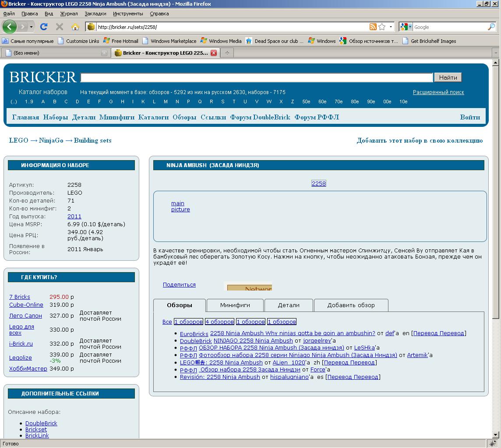Switch to the (Без имени) tab

coord(56,53)
